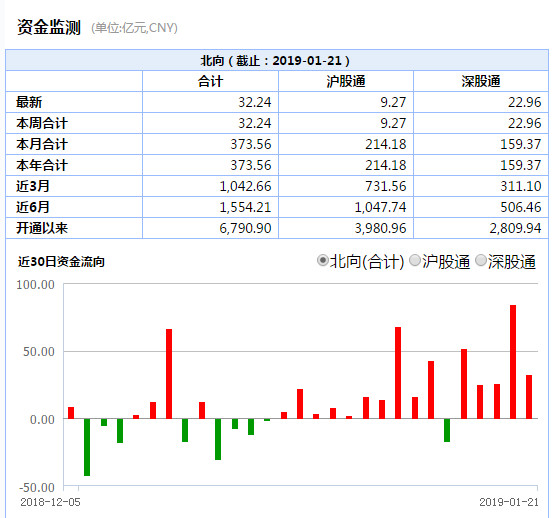
Task: Click the 近3月 row label
Action: pyautogui.click(x=32, y=186)
